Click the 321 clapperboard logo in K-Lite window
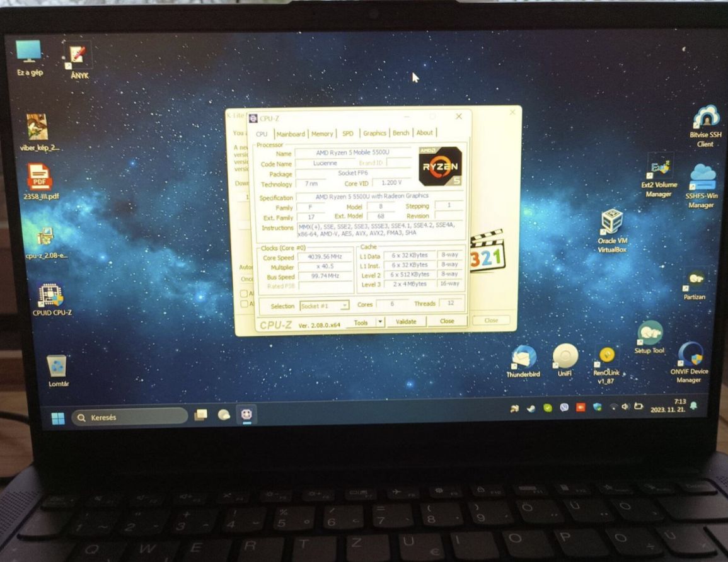 pyautogui.click(x=487, y=251)
